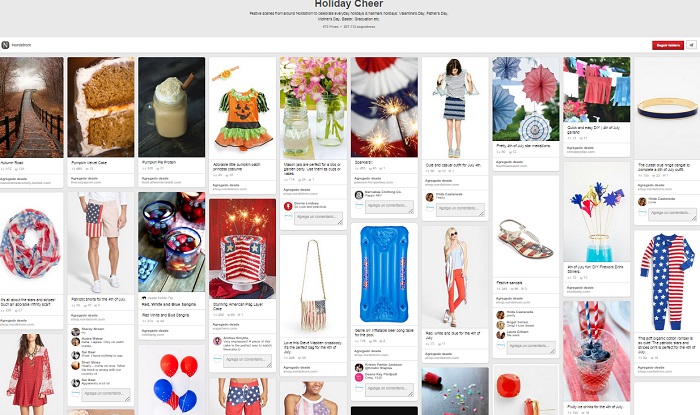Click the comment field under the festive sandals pin
700x415 pixels.
pyautogui.click(x=531, y=346)
